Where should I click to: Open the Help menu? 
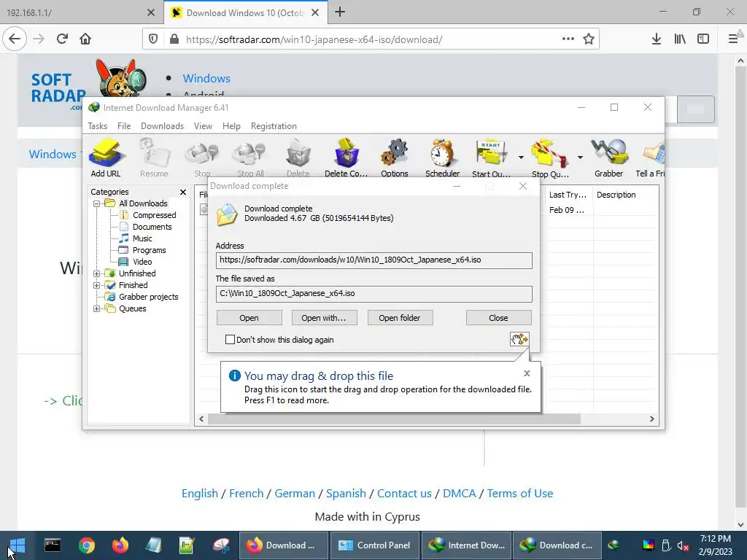tap(231, 126)
